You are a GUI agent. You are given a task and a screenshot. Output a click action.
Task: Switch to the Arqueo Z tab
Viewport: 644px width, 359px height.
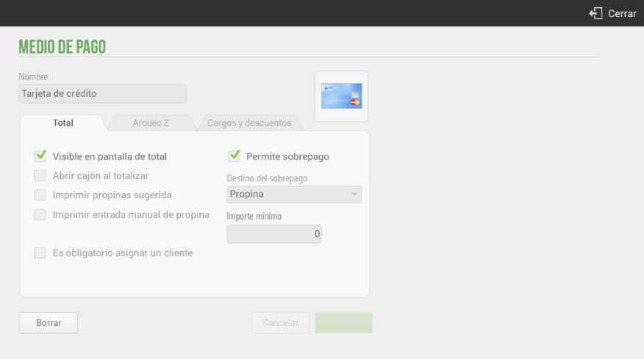click(x=151, y=123)
